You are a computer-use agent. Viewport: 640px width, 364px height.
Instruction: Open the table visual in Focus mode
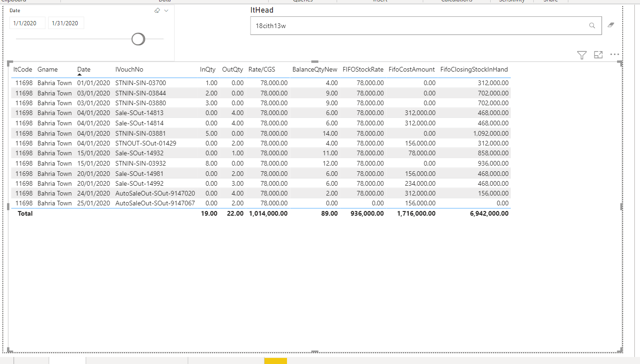[x=598, y=55]
